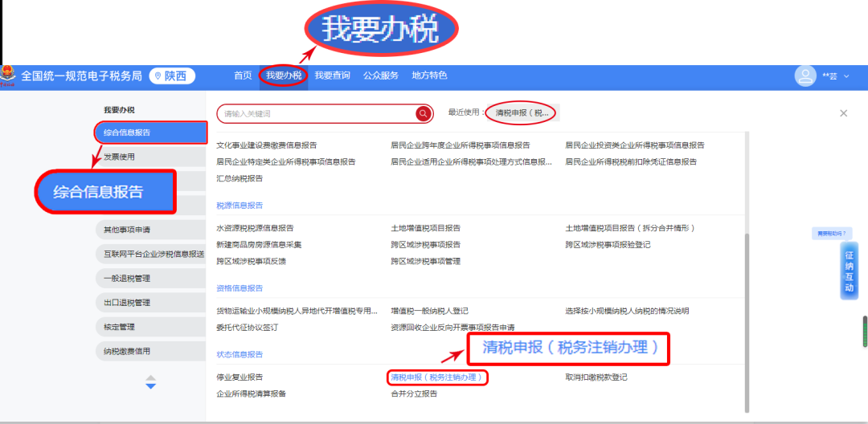Click the tax bureau emblem logo
868x424 pixels.
8,76
